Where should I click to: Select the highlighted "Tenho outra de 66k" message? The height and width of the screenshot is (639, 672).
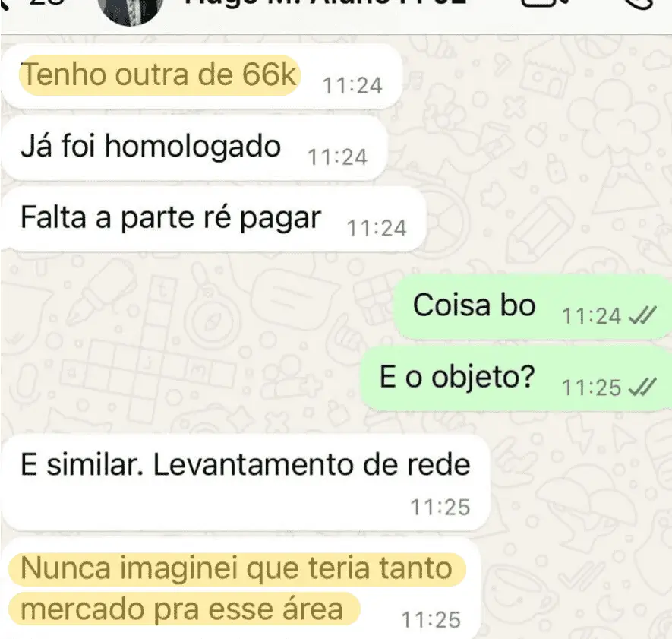pos(201,76)
